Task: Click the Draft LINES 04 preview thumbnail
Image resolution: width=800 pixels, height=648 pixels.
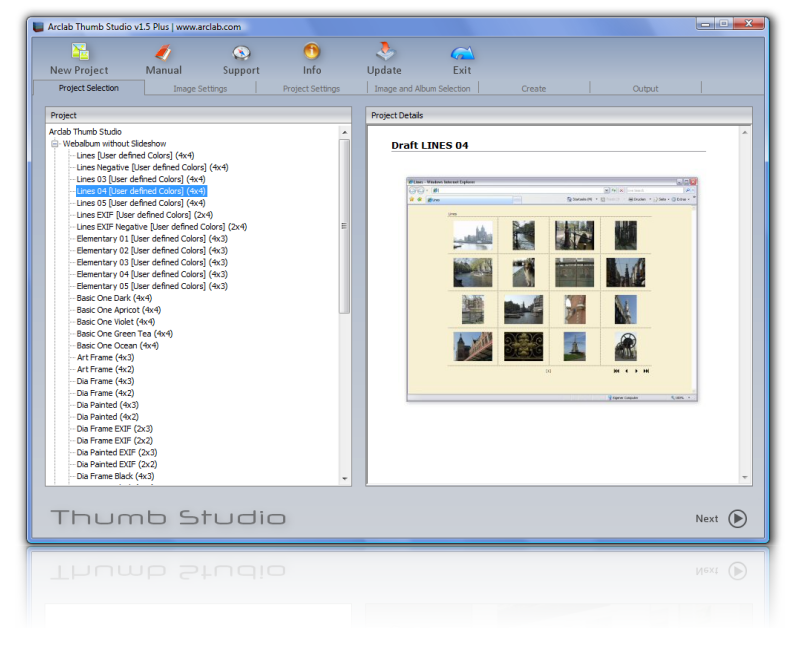Action: click(552, 289)
